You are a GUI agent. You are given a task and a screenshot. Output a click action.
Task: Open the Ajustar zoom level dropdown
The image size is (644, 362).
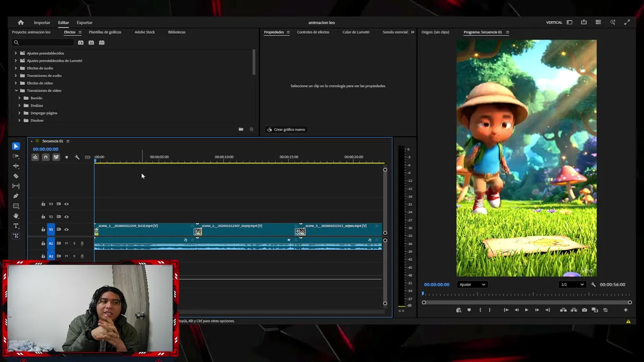click(x=472, y=285)
